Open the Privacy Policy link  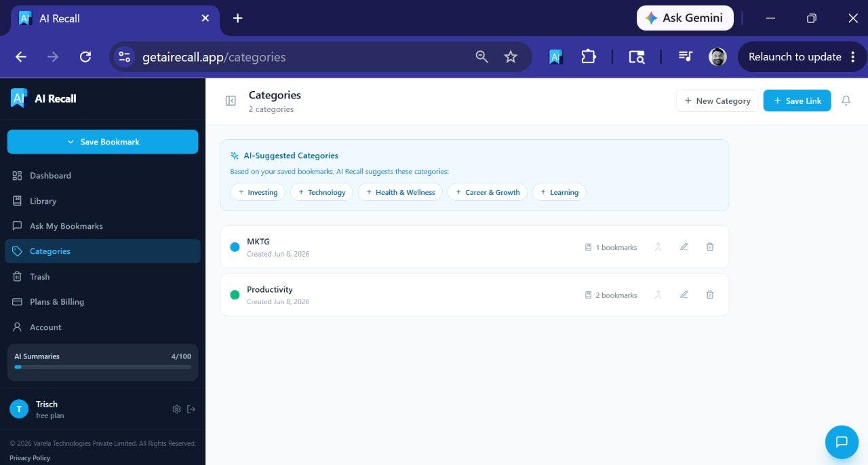click(x=30, y=458)
